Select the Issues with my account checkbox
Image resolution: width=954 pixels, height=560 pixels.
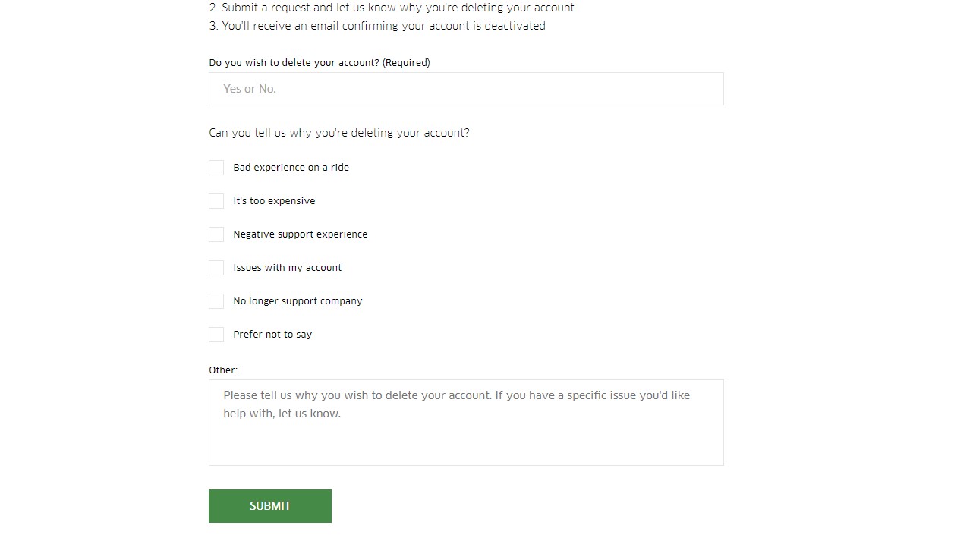(216, 268)
